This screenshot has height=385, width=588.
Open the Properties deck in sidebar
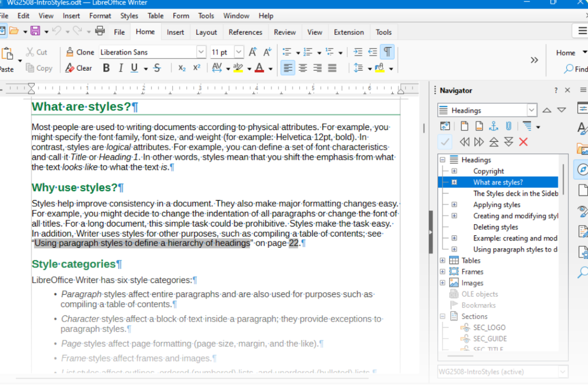582,108
